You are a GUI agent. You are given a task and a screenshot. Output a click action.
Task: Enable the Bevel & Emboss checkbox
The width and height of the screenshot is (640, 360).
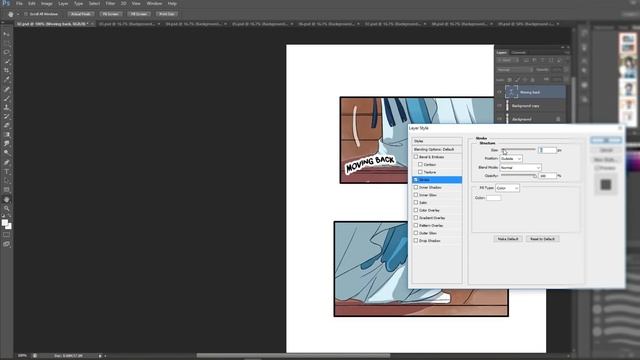pos(416,157)
